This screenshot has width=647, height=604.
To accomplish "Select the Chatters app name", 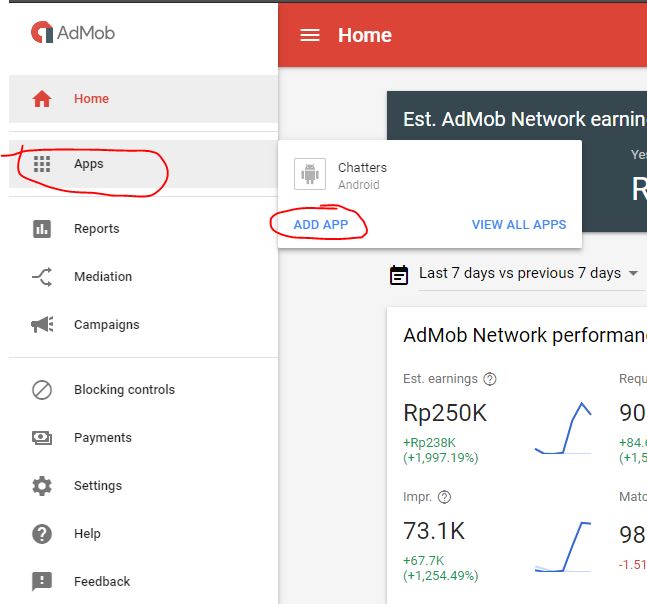I will 362,168.
